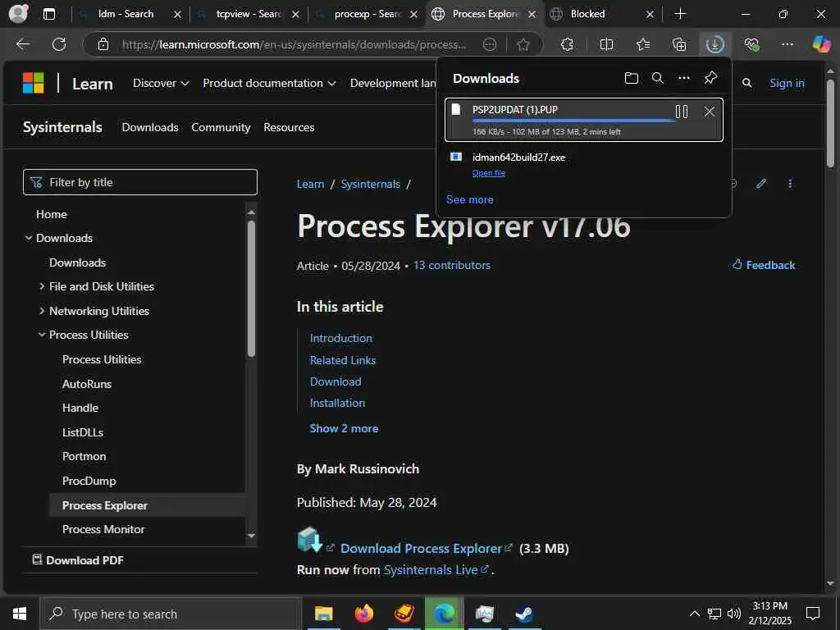
Task: Reload the page with the refresh icon
Action: tap(59, 44)
